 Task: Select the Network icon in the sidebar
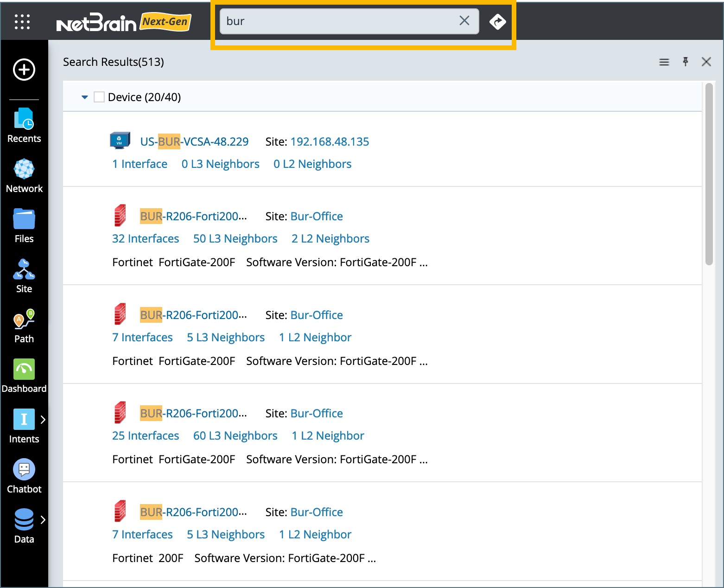pyautogui.click(x=24, y=172)
